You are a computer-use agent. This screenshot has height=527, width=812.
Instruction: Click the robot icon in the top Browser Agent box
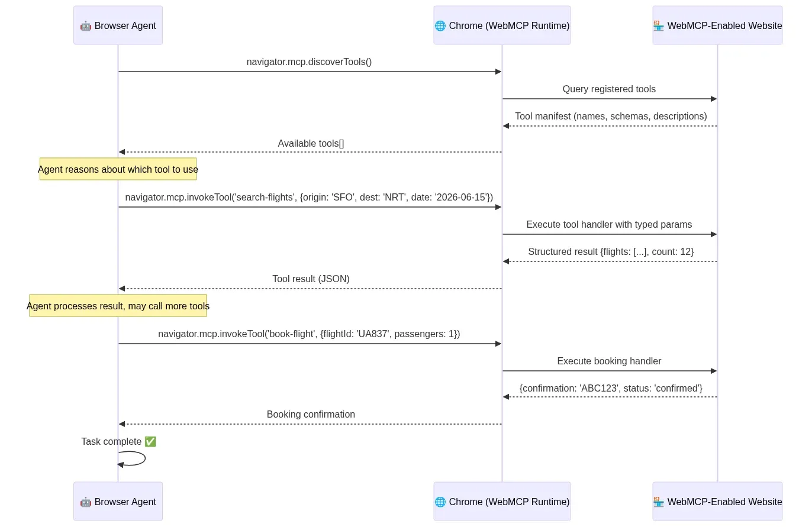(x=85, y=25)
